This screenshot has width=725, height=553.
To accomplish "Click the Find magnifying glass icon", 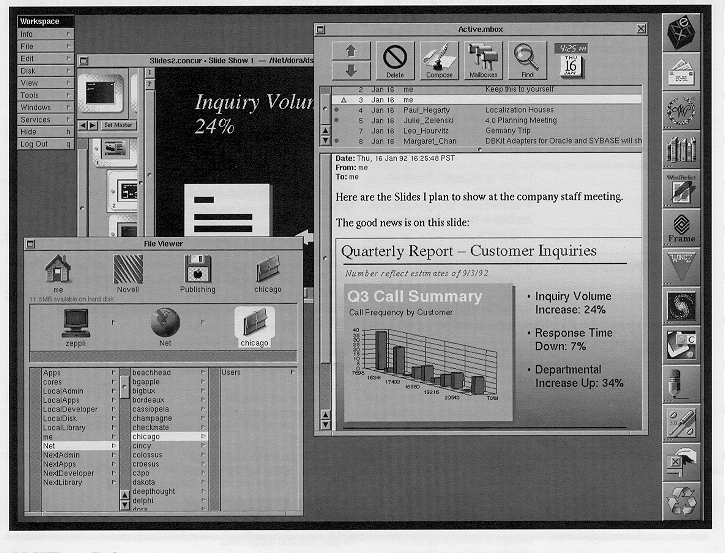I will (x=525, y=61).
